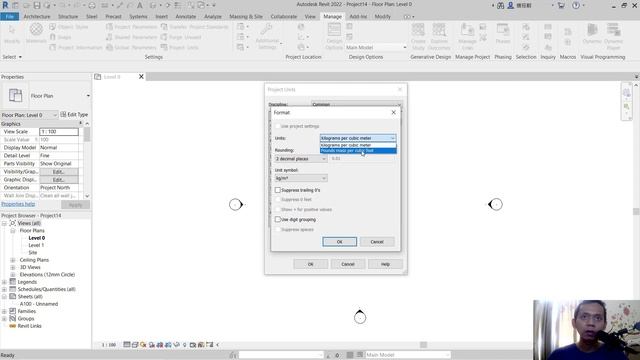
Task: Toggle the Use project settings checkbox
Action: (x=278, y=127)
